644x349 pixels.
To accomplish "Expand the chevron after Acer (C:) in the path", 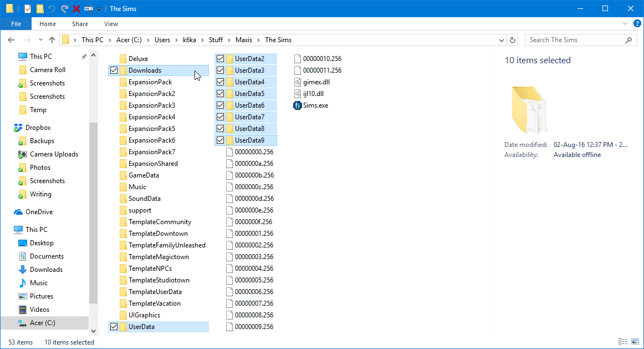I will (148, 40).
